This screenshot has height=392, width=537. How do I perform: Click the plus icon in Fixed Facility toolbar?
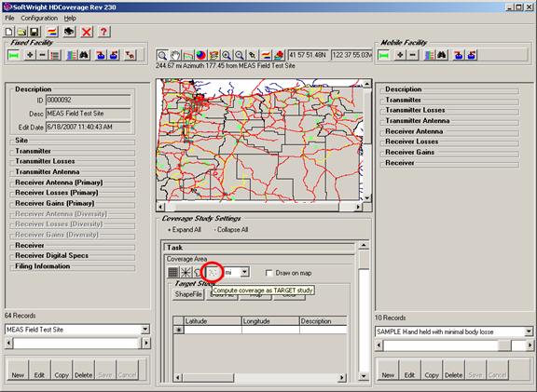30,55
